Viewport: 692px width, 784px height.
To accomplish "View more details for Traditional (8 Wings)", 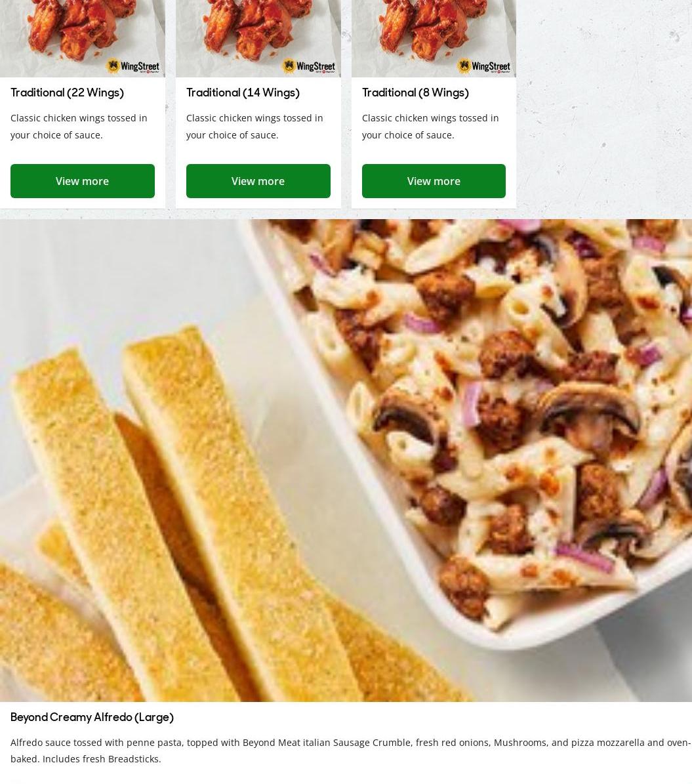I will [x=434, y=181].
